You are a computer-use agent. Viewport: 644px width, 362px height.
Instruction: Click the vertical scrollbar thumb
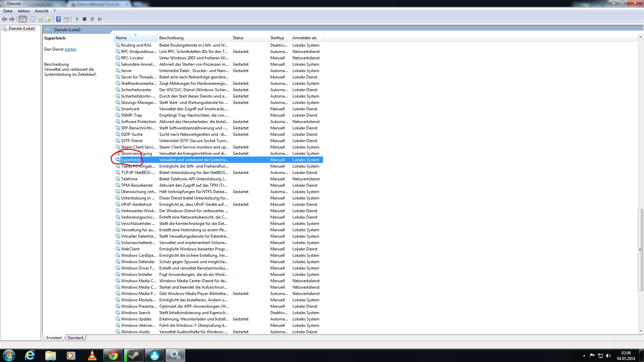tap(640, 250)
